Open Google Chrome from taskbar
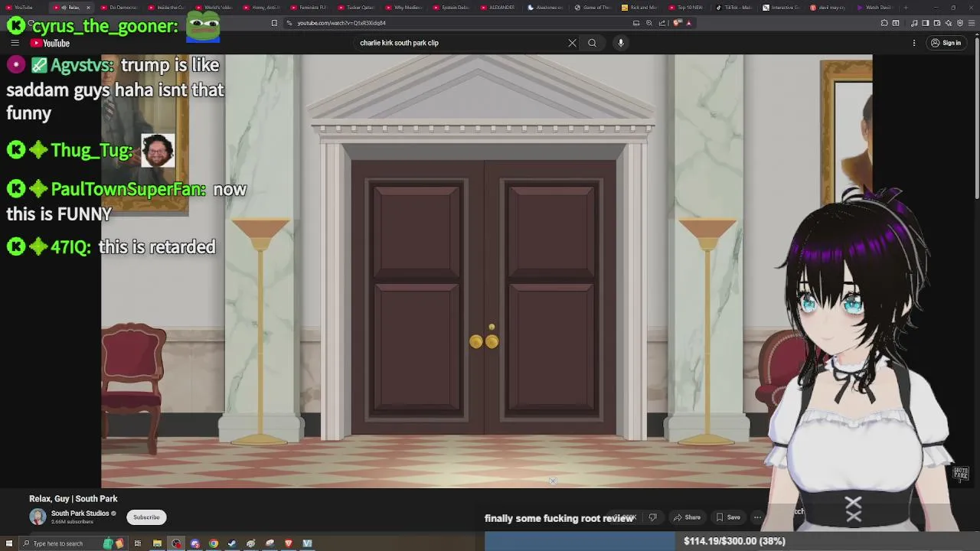 coord(214,543)
